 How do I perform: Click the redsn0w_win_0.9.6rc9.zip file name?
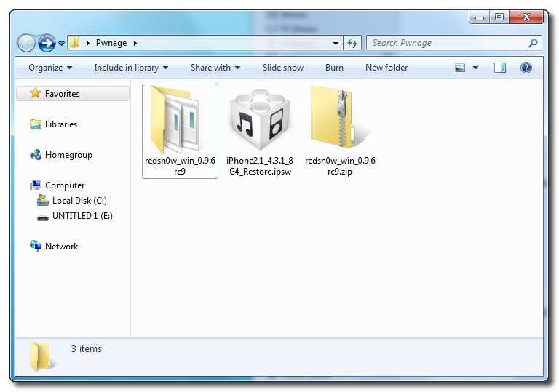click(340, 166)
